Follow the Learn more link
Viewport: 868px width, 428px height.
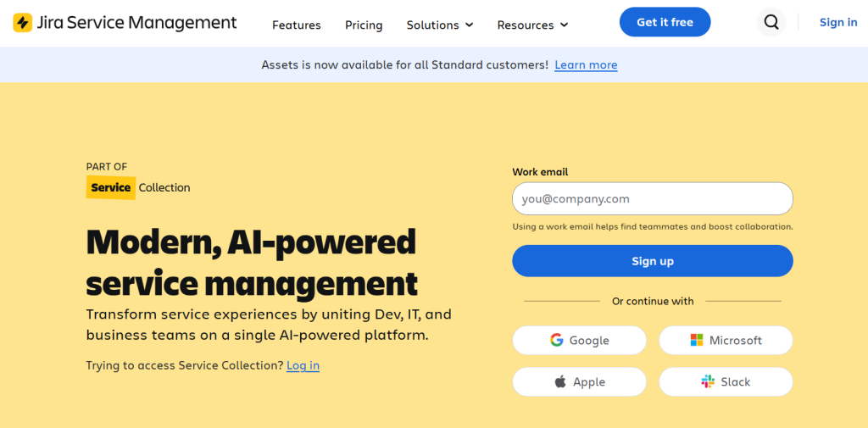(586, 64)
